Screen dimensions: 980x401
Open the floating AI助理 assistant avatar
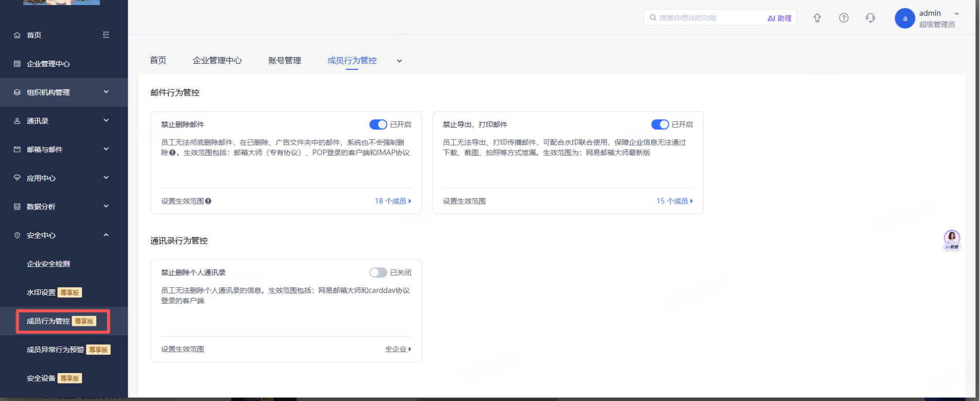[x=952, y=239]
